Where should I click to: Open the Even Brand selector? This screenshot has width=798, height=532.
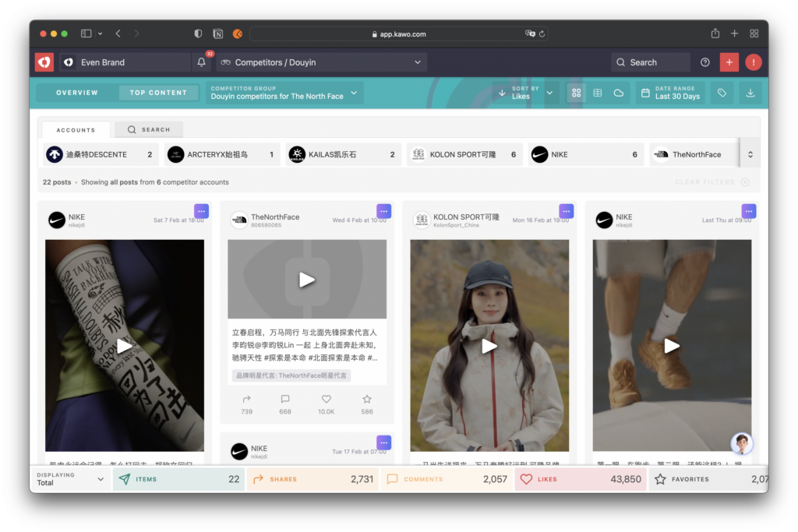pos(125,62)
